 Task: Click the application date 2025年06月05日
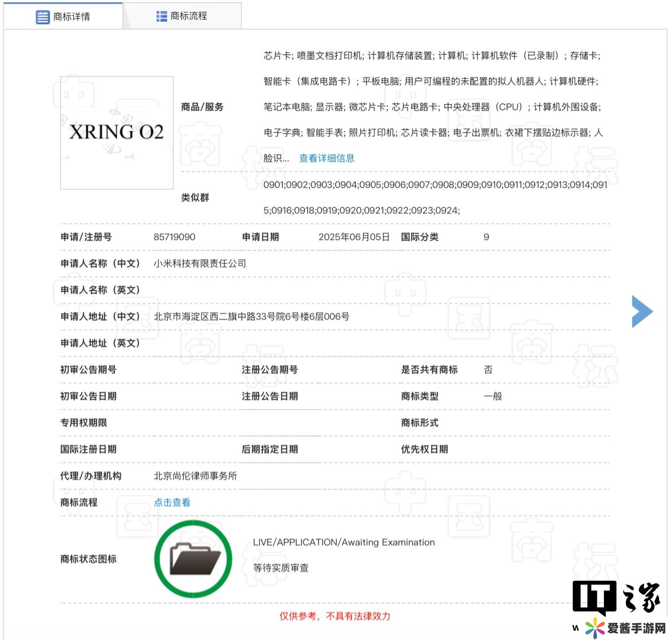coord(354,237)
